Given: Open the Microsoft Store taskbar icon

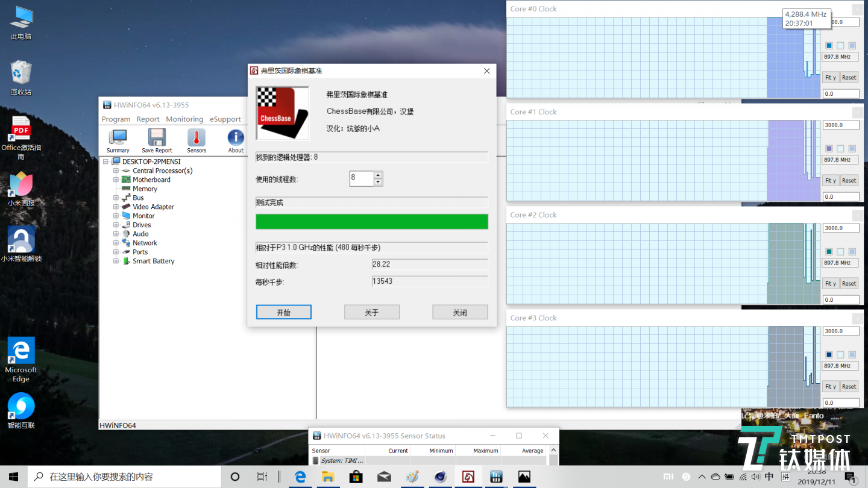Looking at the screenshot, I should 356,477.
